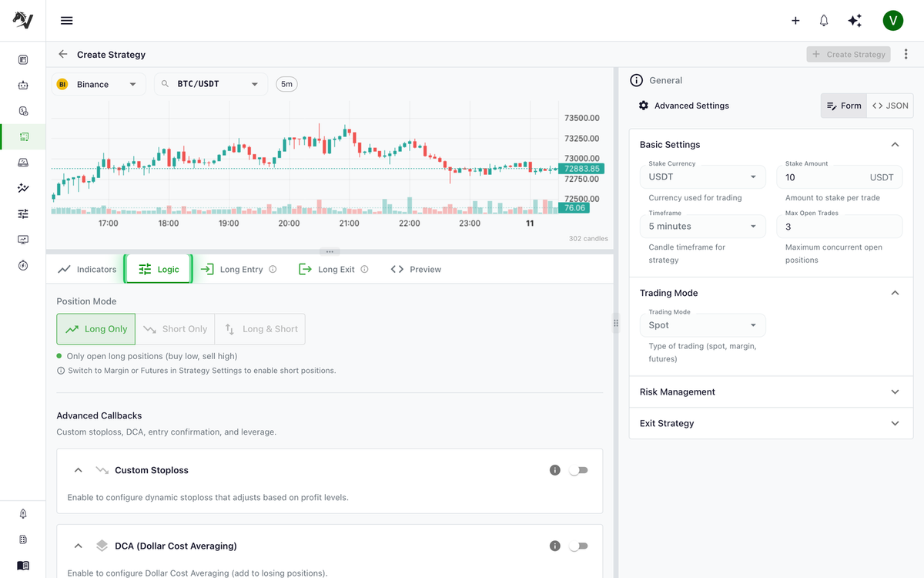This screenshot has width=924, height=578.
Task: Enable the Custom Stoploss switch
Action: click(x=577, y=470)
